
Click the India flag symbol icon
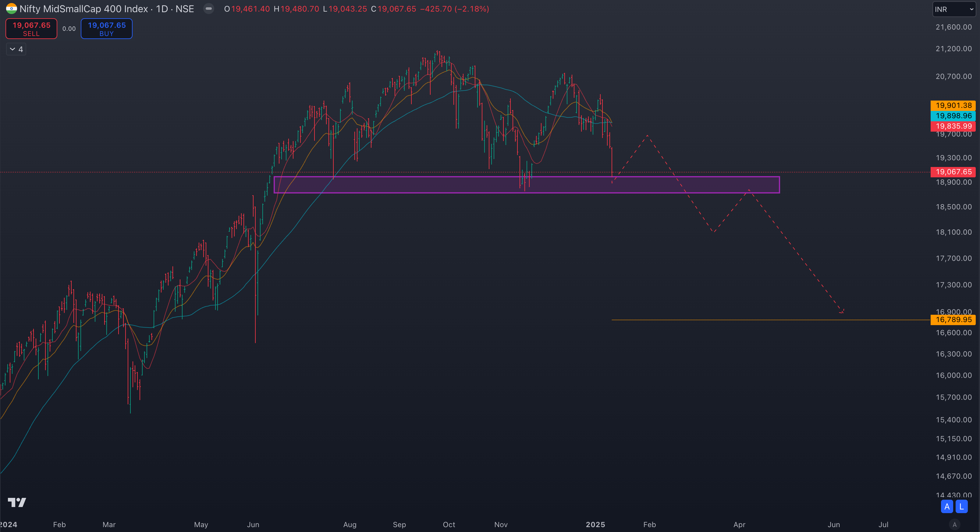coord(11,8)
